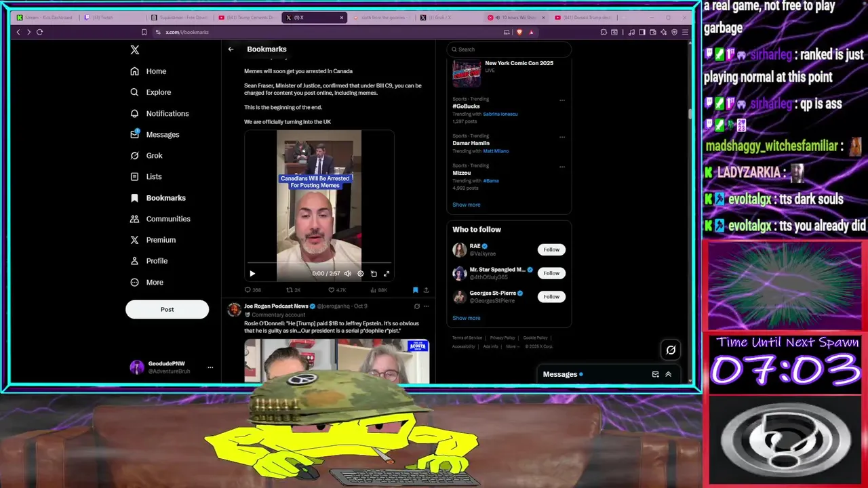Switch to Trump Cements YouTube tab
The width and height of the screenshot is (868, 488).
click(x=247, y=18)
